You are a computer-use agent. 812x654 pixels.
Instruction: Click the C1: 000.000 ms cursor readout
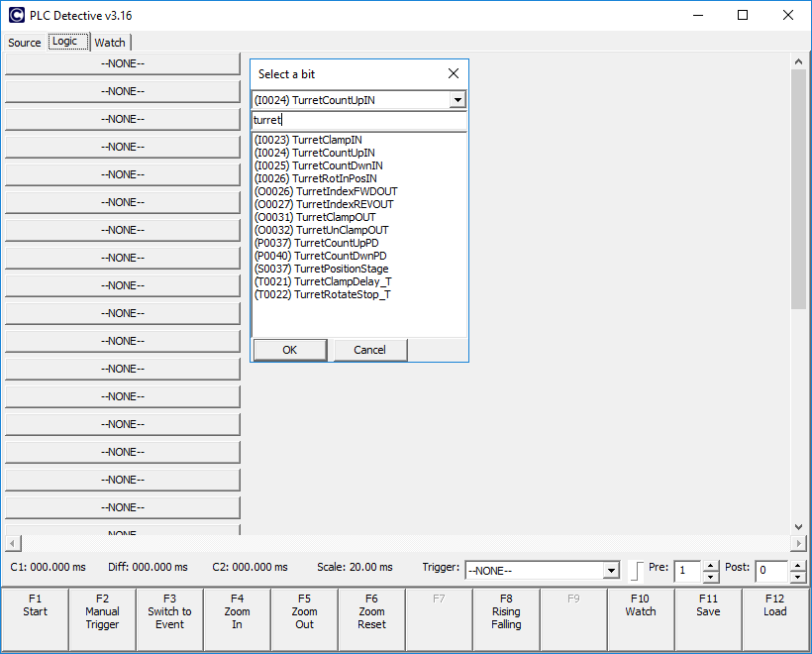tap(49, 568)
